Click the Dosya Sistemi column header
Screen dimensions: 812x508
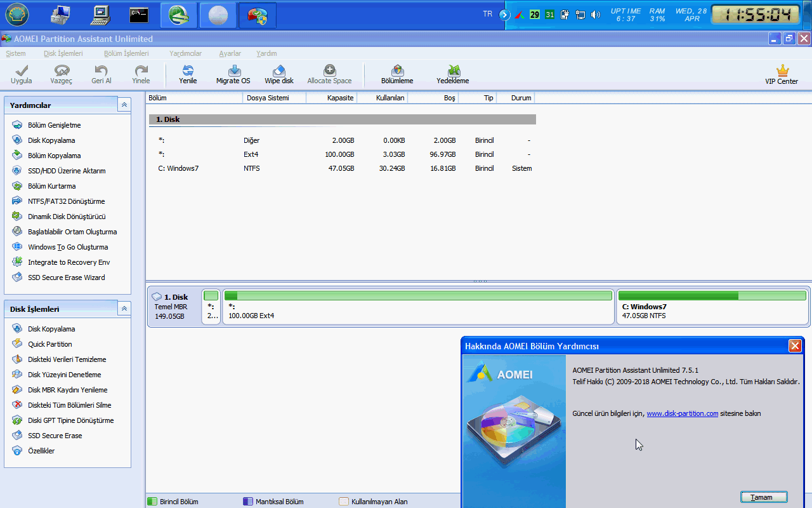[x=274, y=98]
